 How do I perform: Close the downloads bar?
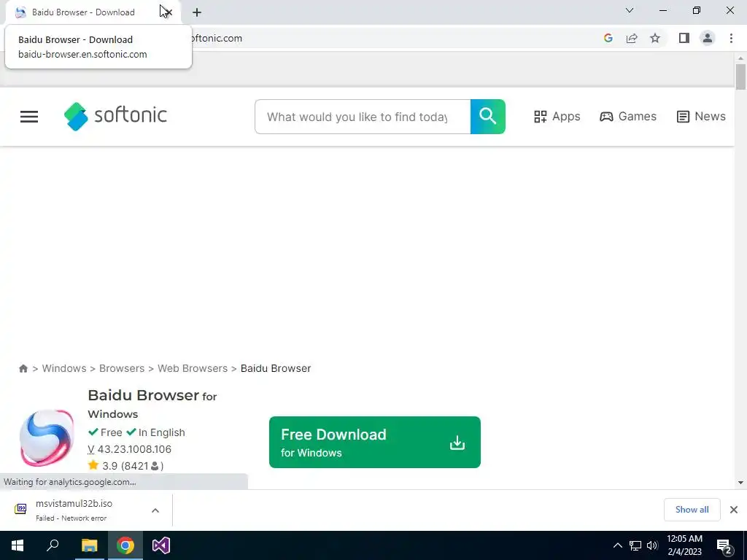(734, 510)
